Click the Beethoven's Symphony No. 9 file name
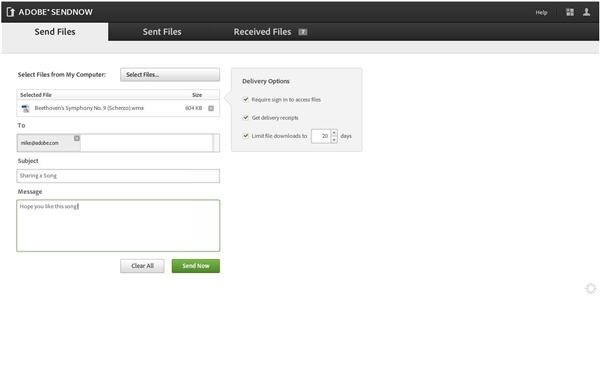 [x=89, y=108]
